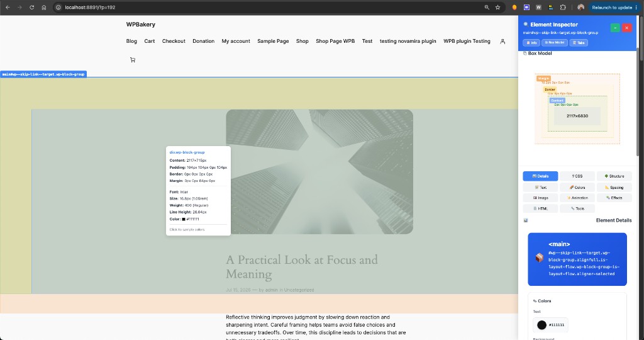Open the Sample Page link

[x=273, y=41]
